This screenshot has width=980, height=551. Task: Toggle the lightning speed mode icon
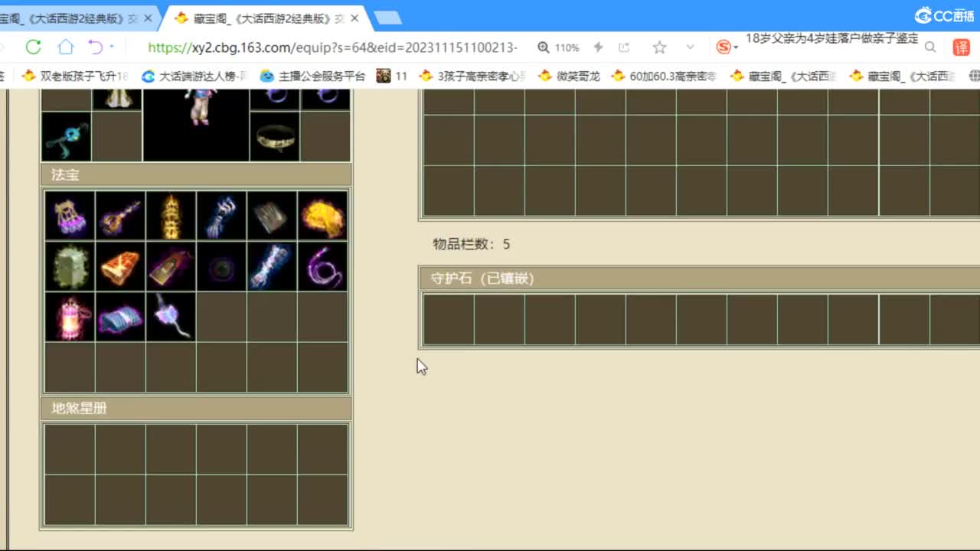tap(599, 47)
